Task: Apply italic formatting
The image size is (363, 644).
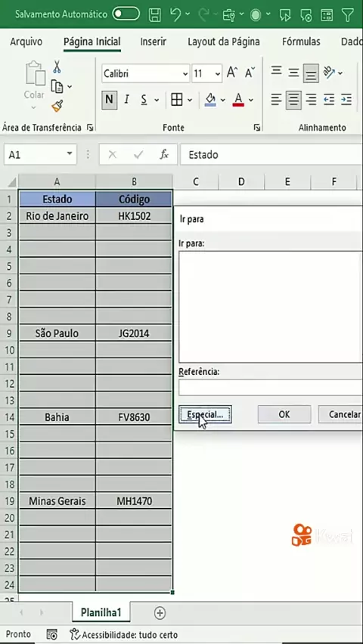Action: point(126,99)
